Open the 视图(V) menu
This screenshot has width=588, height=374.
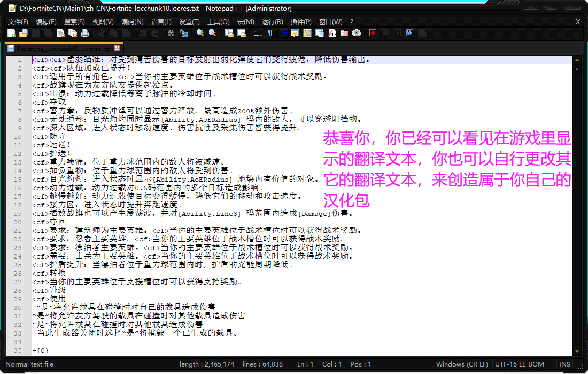click(103, 22)
